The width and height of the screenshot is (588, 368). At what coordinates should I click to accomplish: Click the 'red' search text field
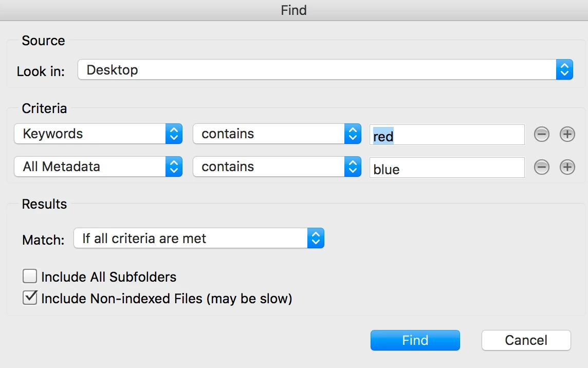(447, 136)
